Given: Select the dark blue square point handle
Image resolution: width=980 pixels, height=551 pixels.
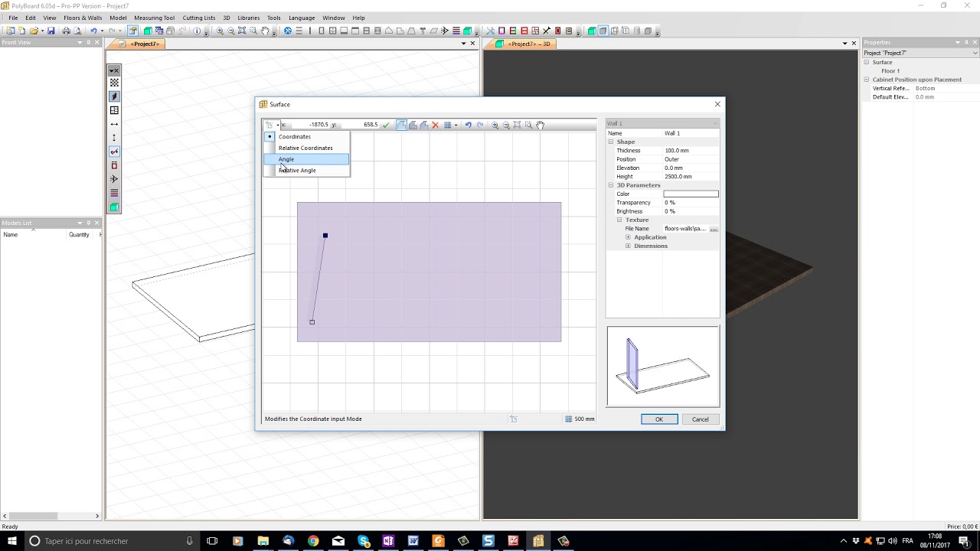Looking at the screenshot, I should point(325,236).
